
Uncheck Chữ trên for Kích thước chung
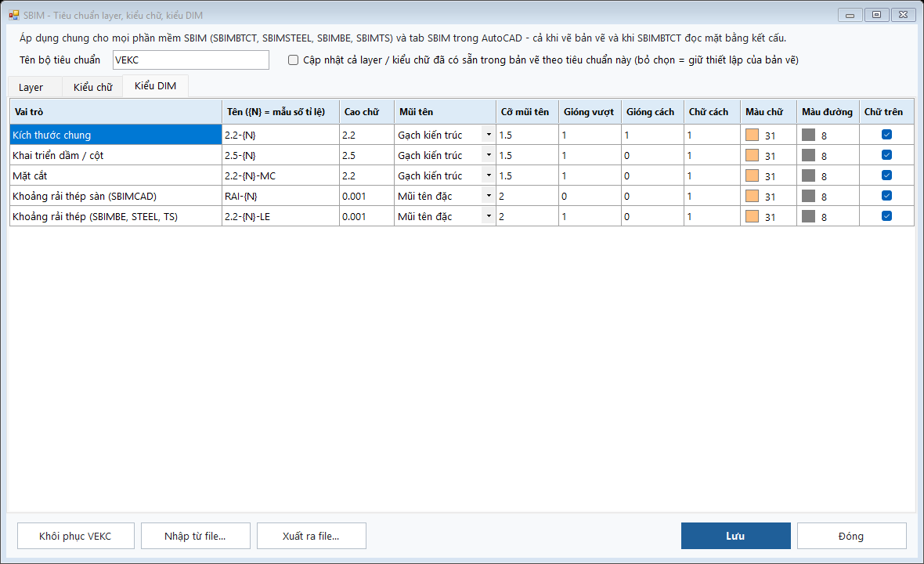(886, 135)
